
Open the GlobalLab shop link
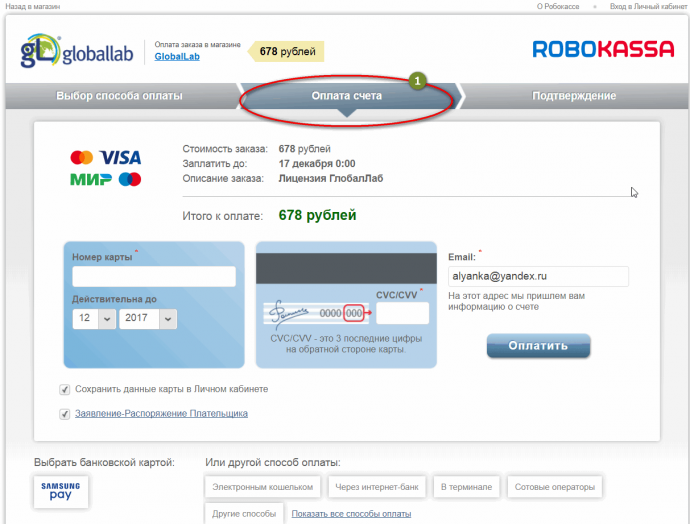point(177,57)
